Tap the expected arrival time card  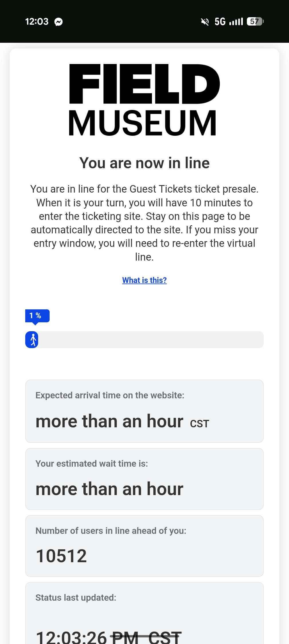point(144,411)
